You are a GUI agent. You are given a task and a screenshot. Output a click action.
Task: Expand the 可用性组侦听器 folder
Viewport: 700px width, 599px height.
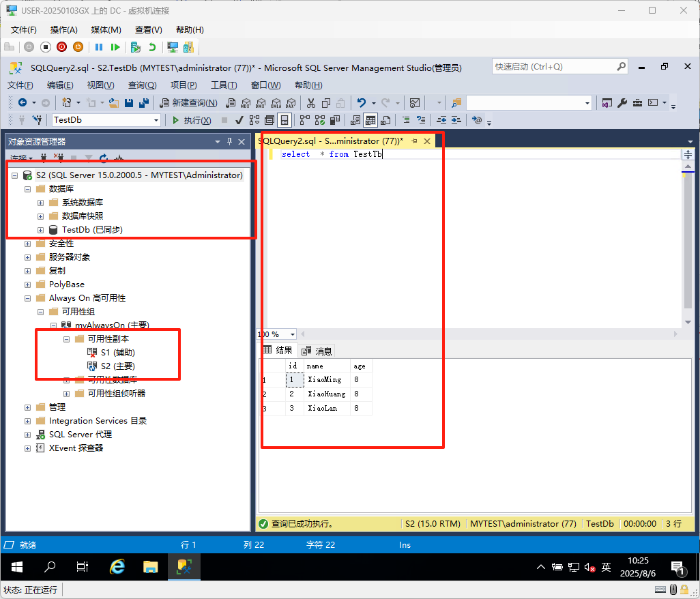(66, 394)
